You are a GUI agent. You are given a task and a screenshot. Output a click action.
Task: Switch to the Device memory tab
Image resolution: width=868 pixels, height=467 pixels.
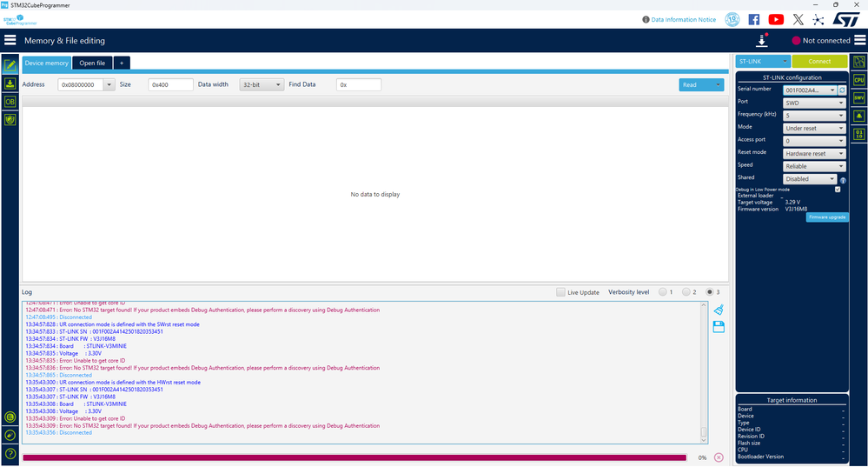[47, 63]
